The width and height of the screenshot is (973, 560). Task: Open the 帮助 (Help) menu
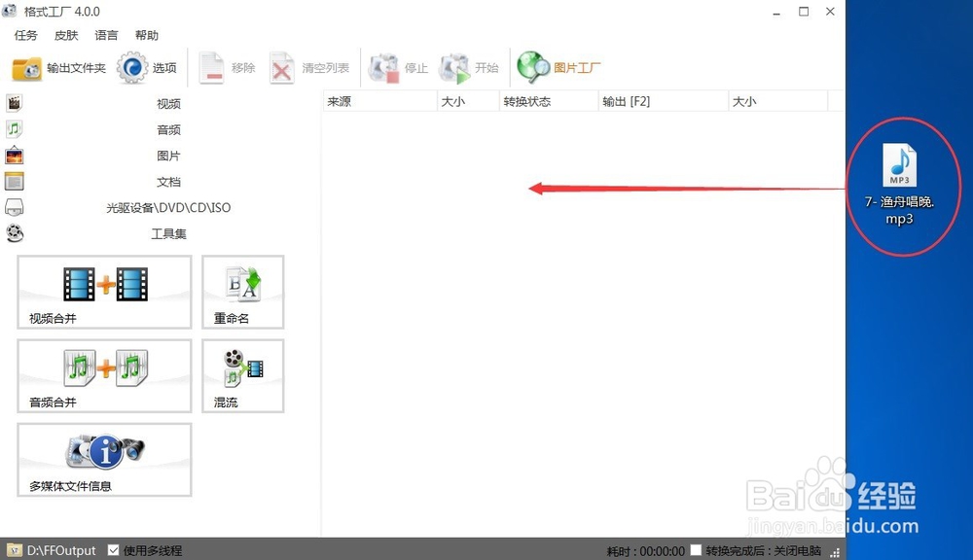pyautogui.click(x=147, y=35)
